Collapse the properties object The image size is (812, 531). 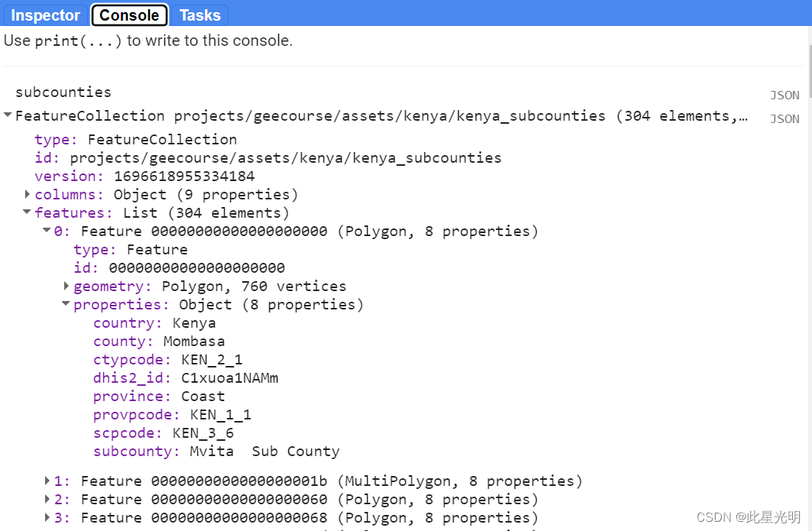tap(66, 304)
